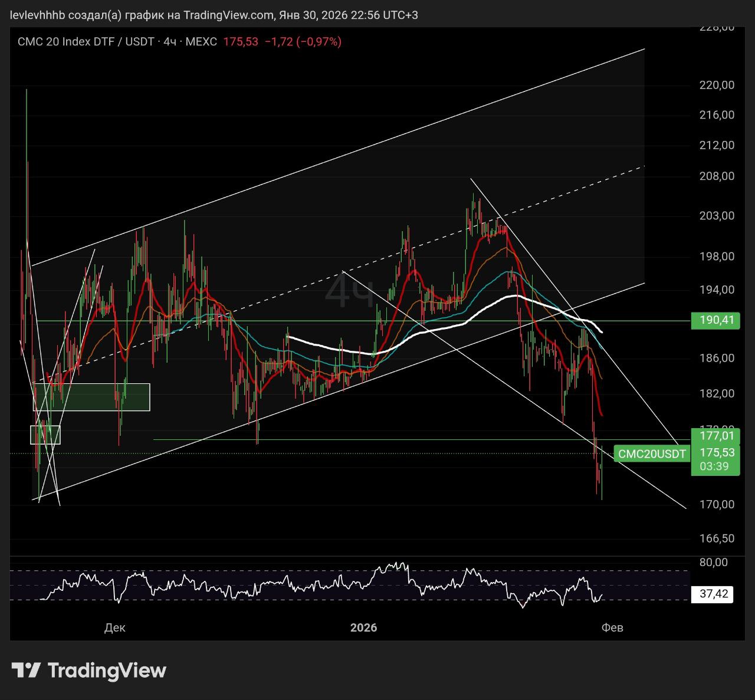The image size is (755, 700).
Task: Select the green 190,41 price label
Action: pyautogui.click(x=716, y=320)
